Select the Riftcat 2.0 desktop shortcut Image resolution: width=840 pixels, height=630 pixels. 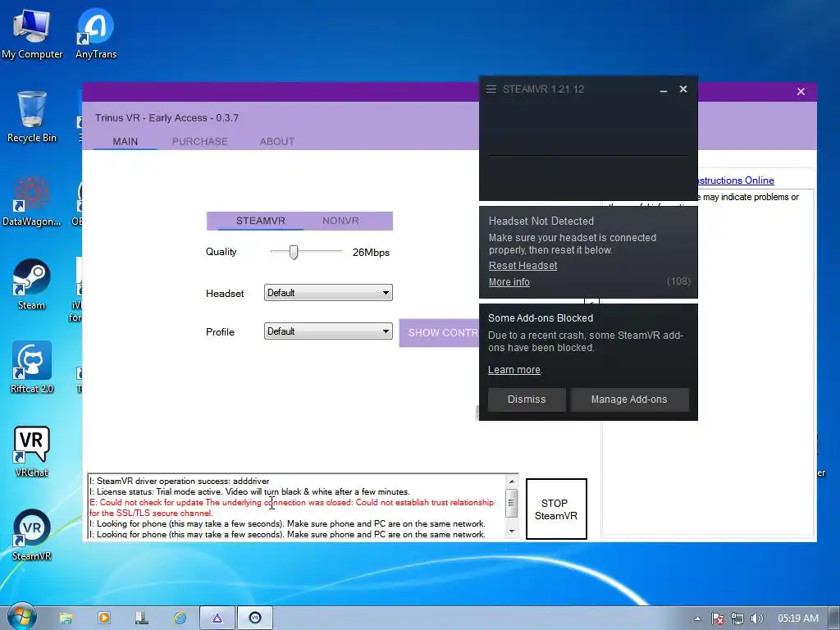[32, 367]
